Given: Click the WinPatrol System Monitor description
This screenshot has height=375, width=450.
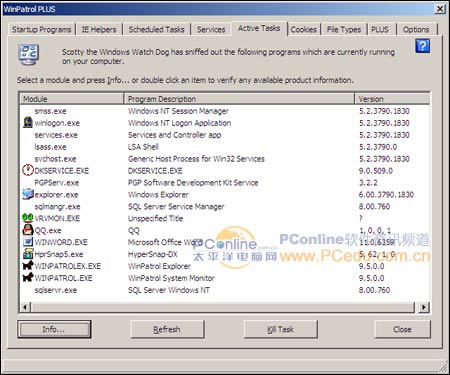Looking at the screenshot, I should click(171, 278).
